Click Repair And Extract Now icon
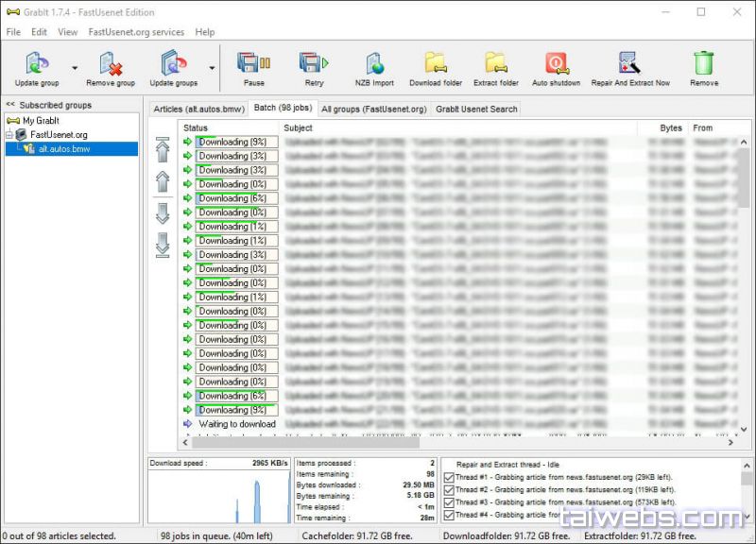This screenshot has height=544, width=756. tap(630, 64)
